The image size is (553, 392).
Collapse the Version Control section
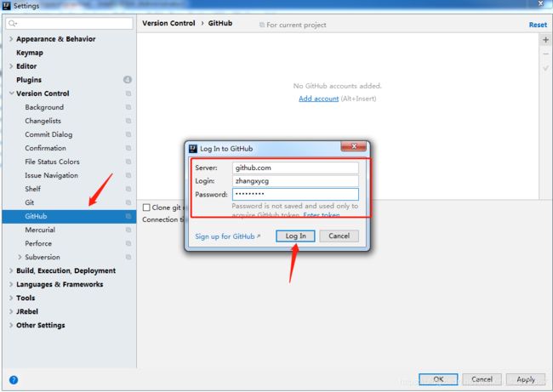coord(11,94)
